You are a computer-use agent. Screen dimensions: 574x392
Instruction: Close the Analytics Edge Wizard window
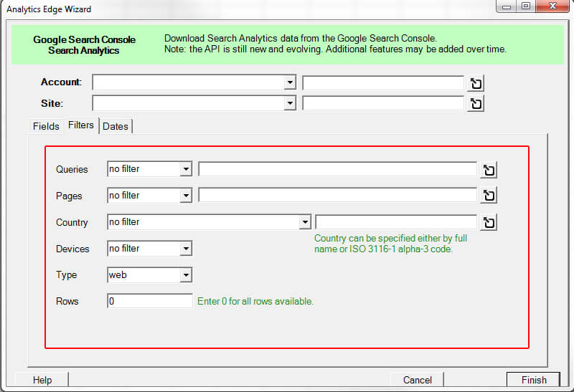click(x=553, y=6)
